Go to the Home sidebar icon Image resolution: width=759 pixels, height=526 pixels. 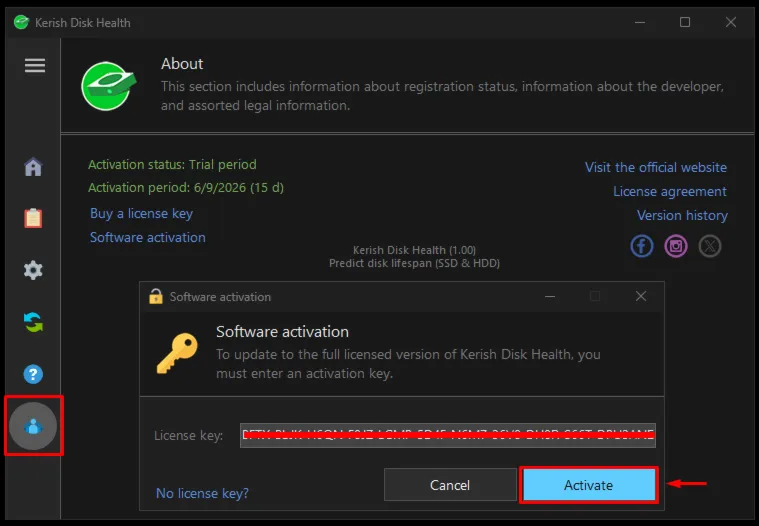(33, 167)
